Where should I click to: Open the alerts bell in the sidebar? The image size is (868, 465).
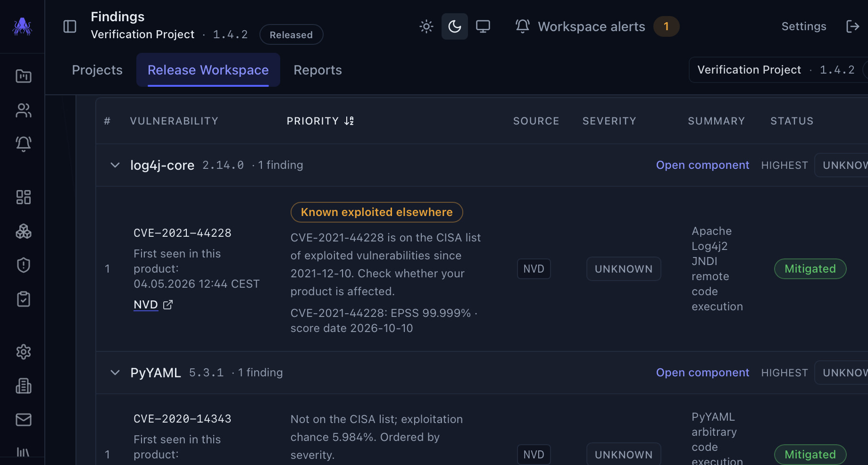pos(24,144)
